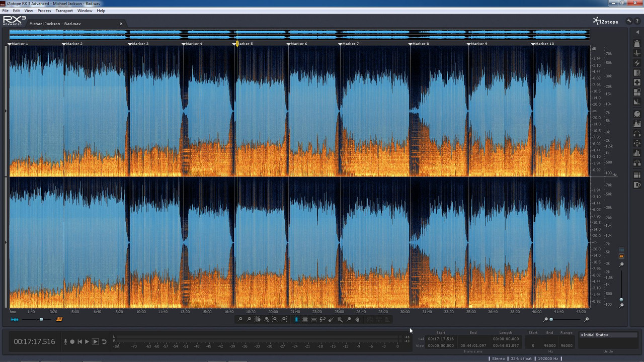Open the headphones module in sidebar

click(x=637, y=134)
